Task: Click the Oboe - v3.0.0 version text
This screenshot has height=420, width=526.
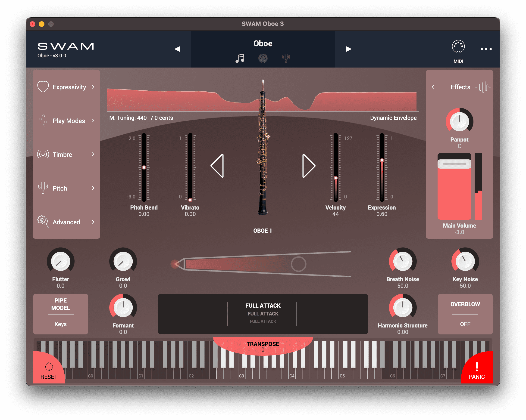Action: click(52, 56)
